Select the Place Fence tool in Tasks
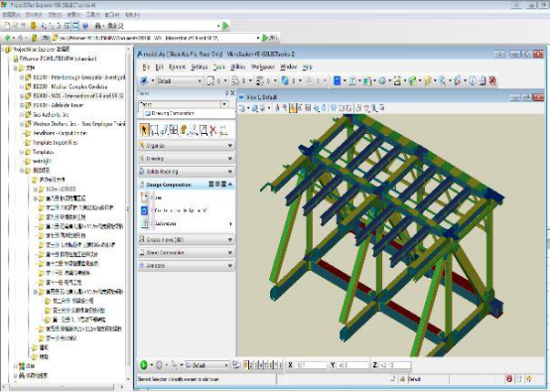 pos(154,130)
